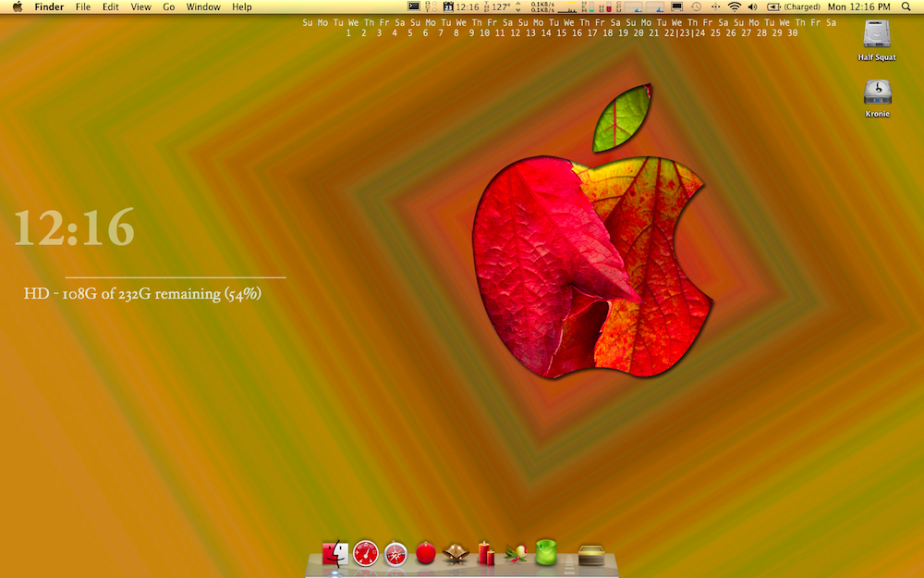Click calendar date 15 in desktop strip
Image resolution: width=924 pixels, height=578 pixels.
point(561,33)
